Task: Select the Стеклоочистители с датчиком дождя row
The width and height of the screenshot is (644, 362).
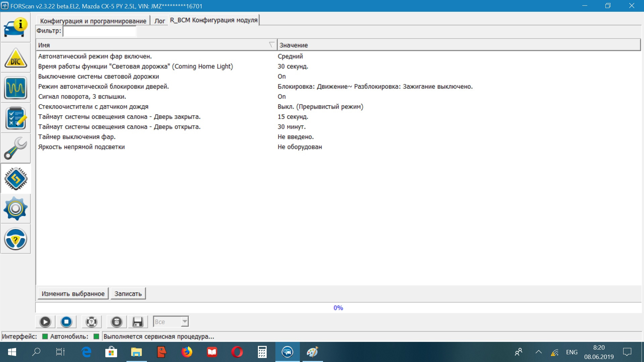Action: point(93,107)
